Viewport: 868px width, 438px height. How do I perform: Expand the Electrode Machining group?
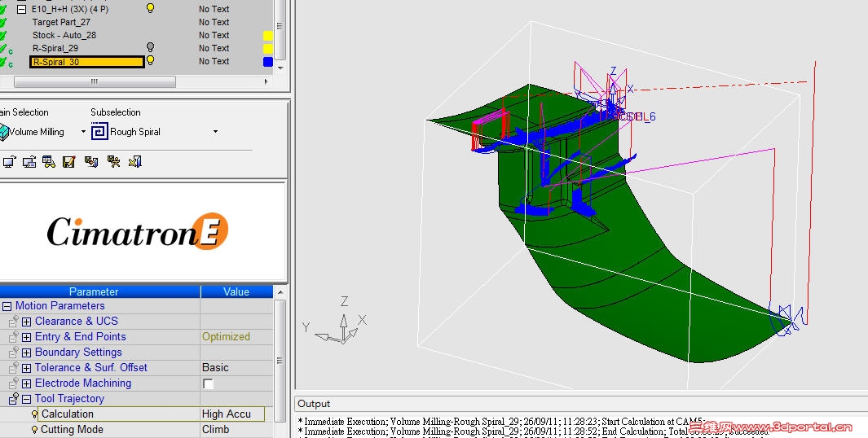[27, 383]
